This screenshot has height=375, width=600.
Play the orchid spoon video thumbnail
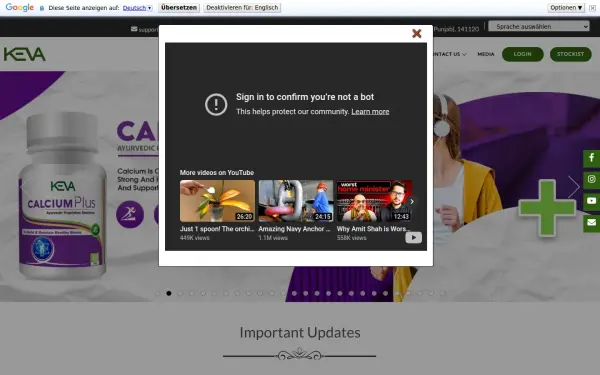click(x=217, y=201)
